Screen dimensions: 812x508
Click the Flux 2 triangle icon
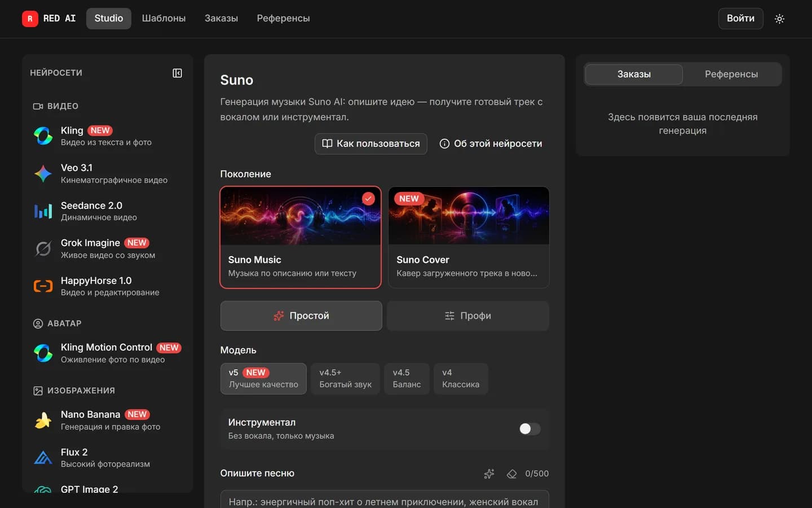[43, 458]
